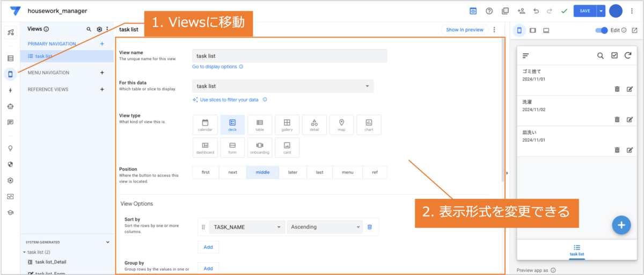
Task: Select the chart view type
Action: (x=369, y=125)
